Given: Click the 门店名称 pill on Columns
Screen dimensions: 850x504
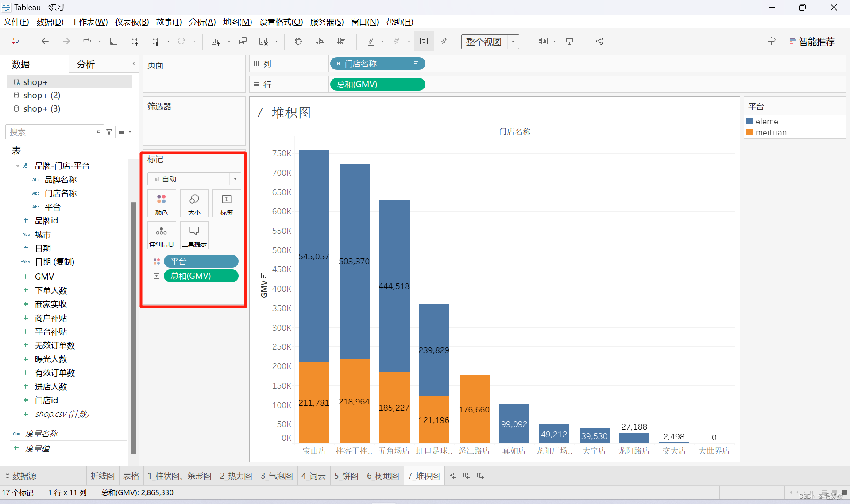Looking at the screenshot, I should click(x=378, y=64).
